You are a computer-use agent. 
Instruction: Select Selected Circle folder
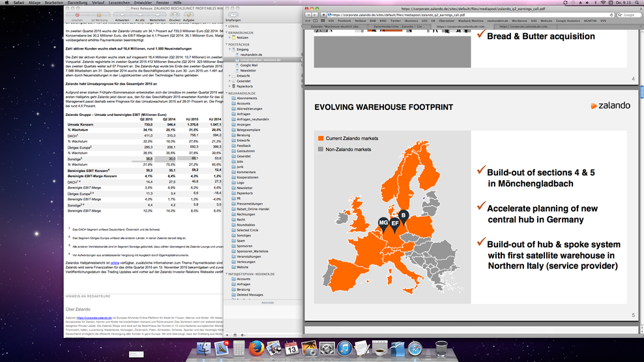247,230
